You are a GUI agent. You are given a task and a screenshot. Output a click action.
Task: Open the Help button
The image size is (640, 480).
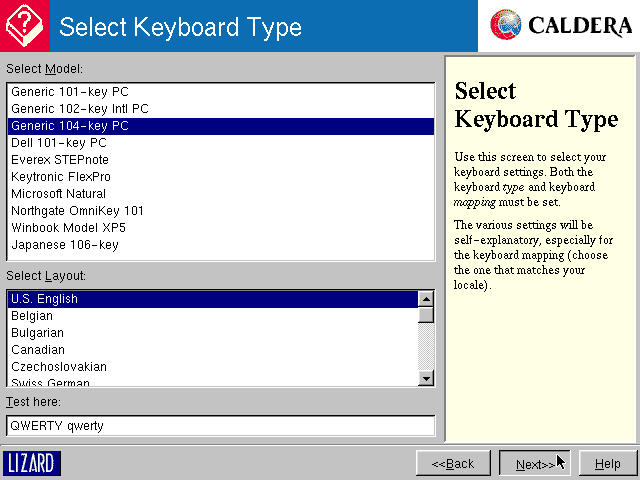click(x=607, y=464)
